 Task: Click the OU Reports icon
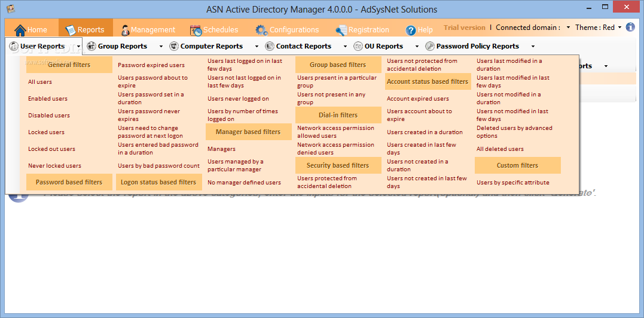[x=358, y=46]
